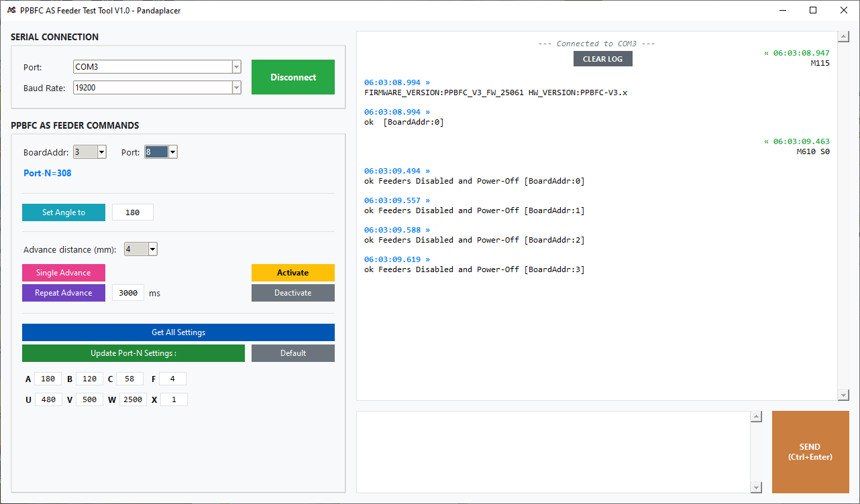Click Update Port-N Settings button
The width and height of the screenshot is (860, 504).
pos(133,353)
